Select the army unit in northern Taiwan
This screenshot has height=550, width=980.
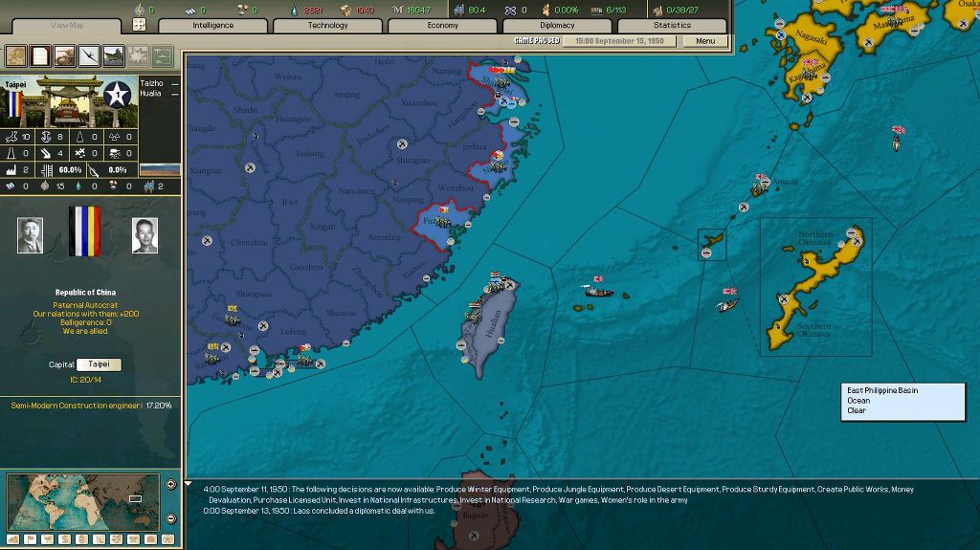[495, 284]
